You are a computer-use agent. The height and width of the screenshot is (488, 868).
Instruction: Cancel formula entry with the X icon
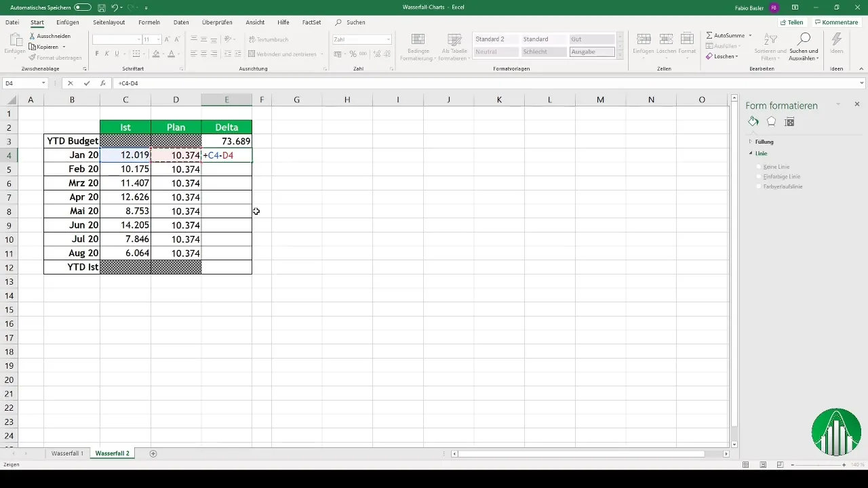70,83
